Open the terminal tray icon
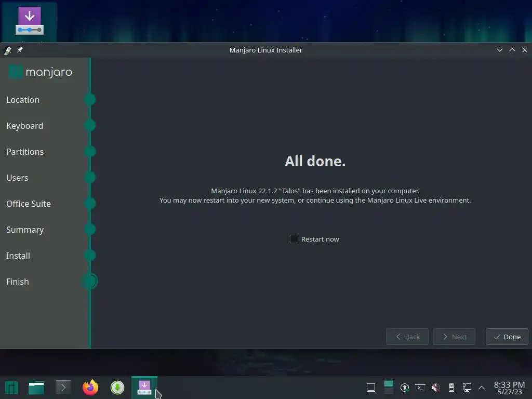The image size is (532, 399). [420, 388]
